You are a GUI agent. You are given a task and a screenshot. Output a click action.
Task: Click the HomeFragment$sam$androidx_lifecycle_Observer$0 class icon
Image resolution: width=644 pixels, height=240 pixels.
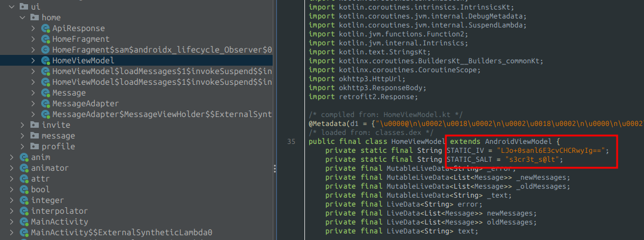(45, 50)
